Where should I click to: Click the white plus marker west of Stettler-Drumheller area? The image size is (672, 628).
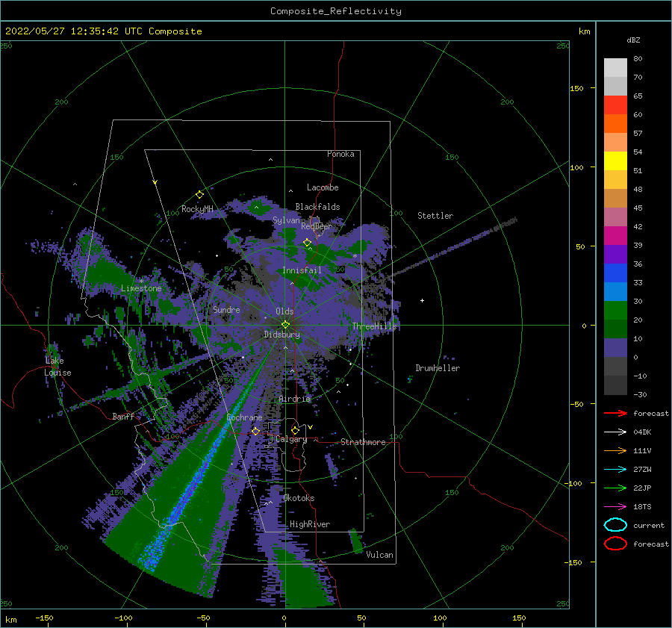point(422,300)
